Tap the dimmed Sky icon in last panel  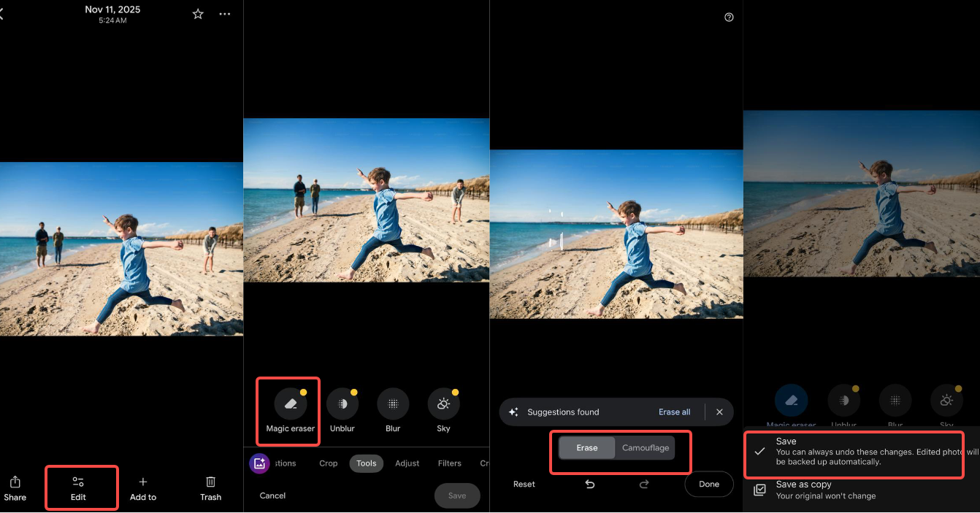coord(946,401)
